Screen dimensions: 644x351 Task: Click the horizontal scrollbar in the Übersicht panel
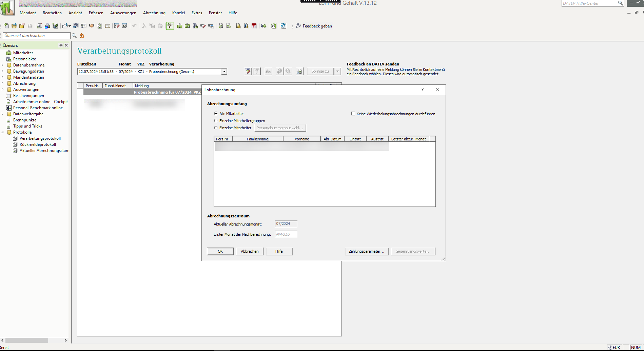point(27,340)
